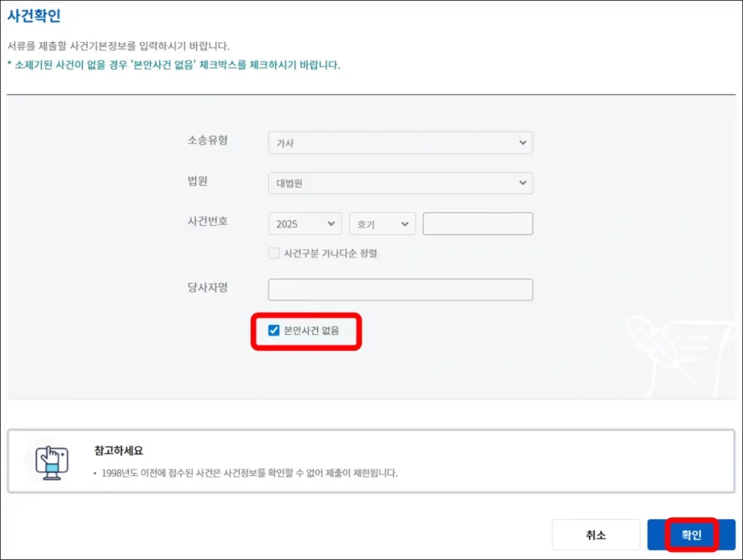Click the 사건확인 heading

coord(34,16)
